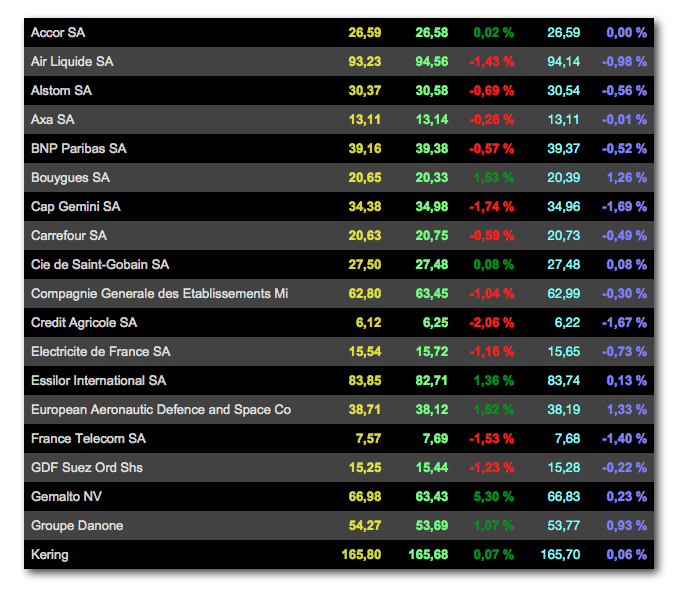This screenshot has height=603, width=688.
Task: Click Carrefour cyan price 20,73
Action: pos(563,235)
